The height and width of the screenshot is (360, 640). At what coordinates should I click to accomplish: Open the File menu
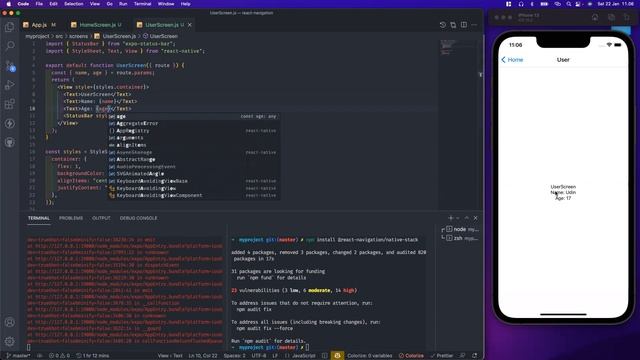[x=39, y=4]
